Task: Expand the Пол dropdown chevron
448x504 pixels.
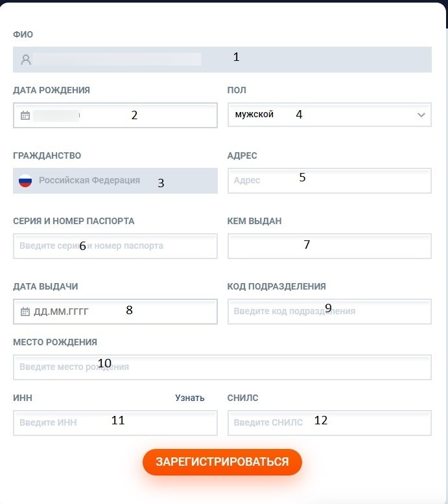Action: 421,115
